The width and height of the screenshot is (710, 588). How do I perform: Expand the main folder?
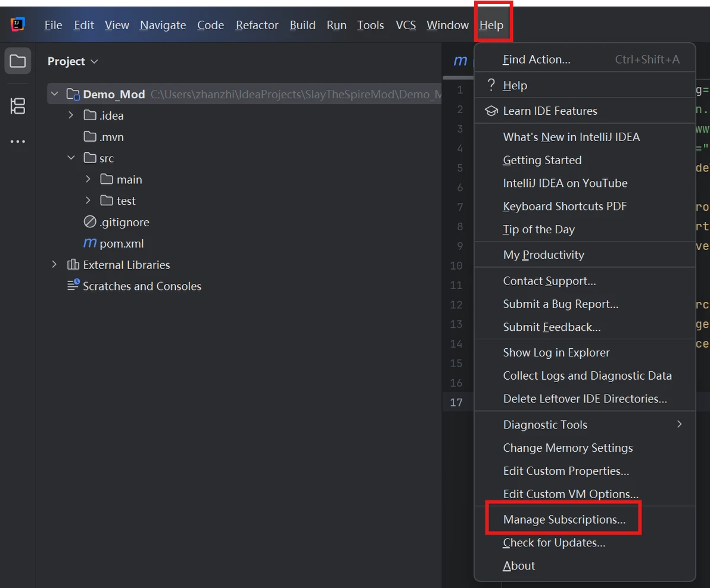click(x=88, y=179)
